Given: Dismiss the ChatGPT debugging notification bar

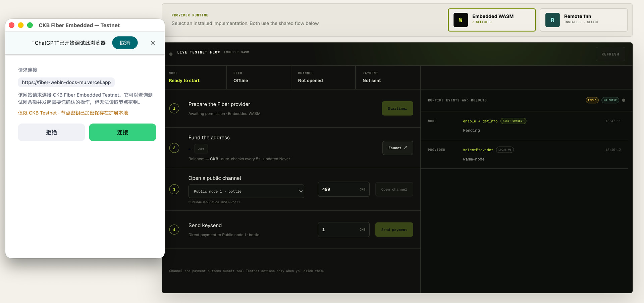Looking at the screenshot, I should (153, 43).
